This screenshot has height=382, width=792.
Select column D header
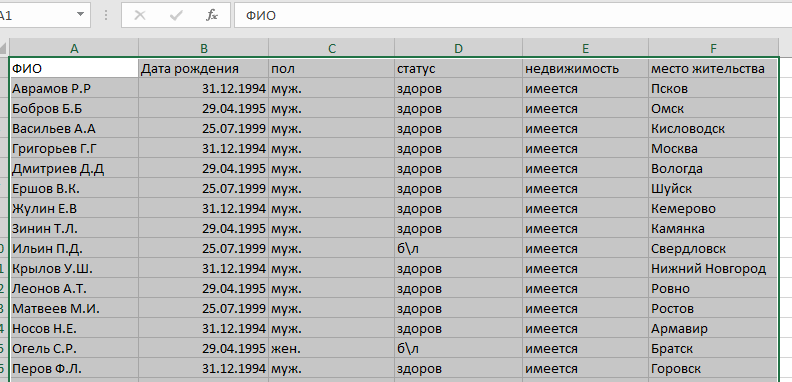(458, 49)
